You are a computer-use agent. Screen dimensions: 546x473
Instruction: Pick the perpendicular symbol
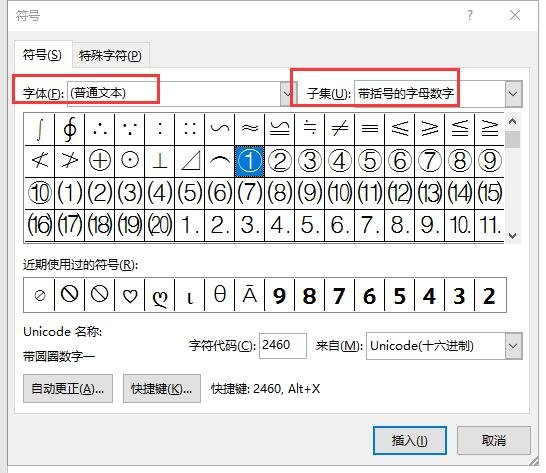(x=159, y=161)
